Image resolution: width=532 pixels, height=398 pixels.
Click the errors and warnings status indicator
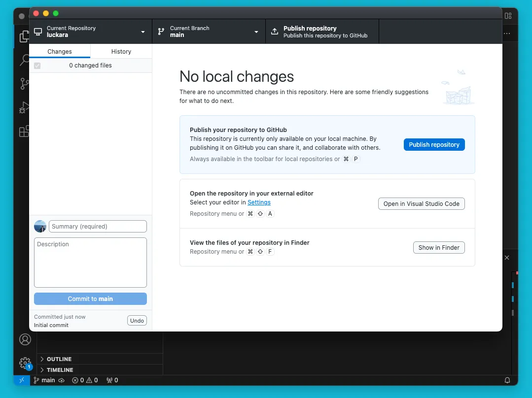tap(85, 380)
